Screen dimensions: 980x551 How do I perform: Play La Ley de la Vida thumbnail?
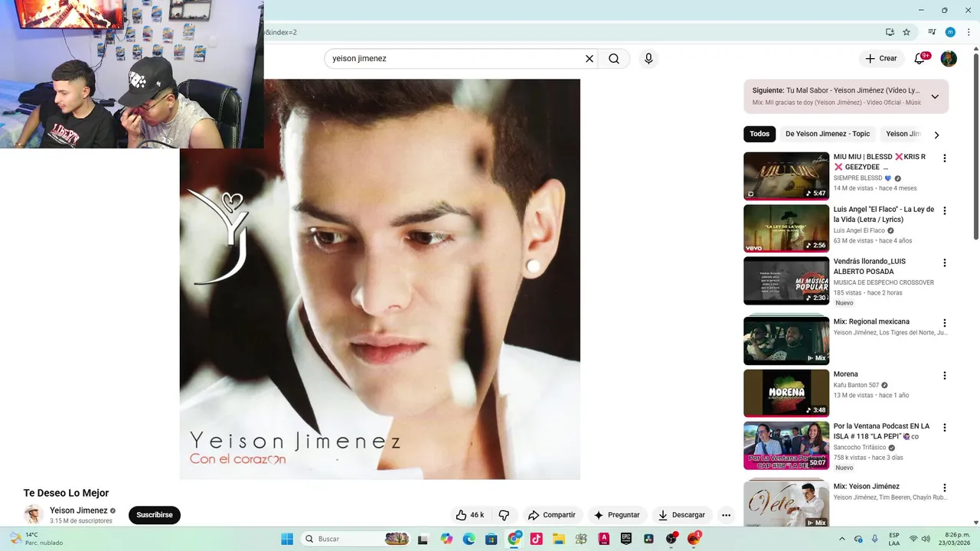pyautogui.click(x=786, y=228)
